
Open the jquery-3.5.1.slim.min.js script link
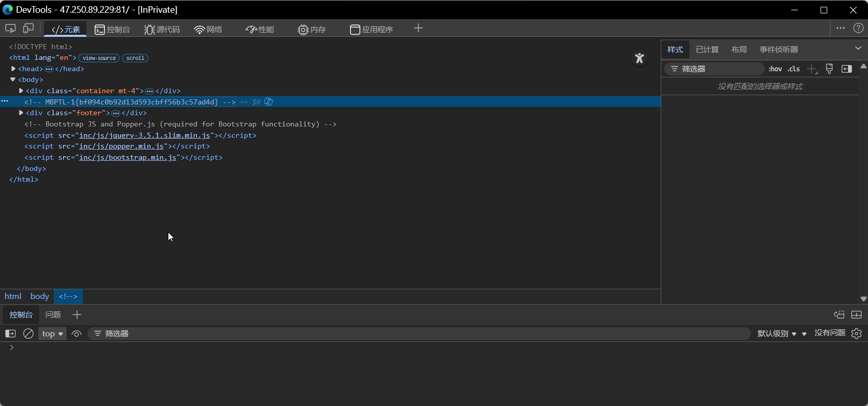click(144, 136)
